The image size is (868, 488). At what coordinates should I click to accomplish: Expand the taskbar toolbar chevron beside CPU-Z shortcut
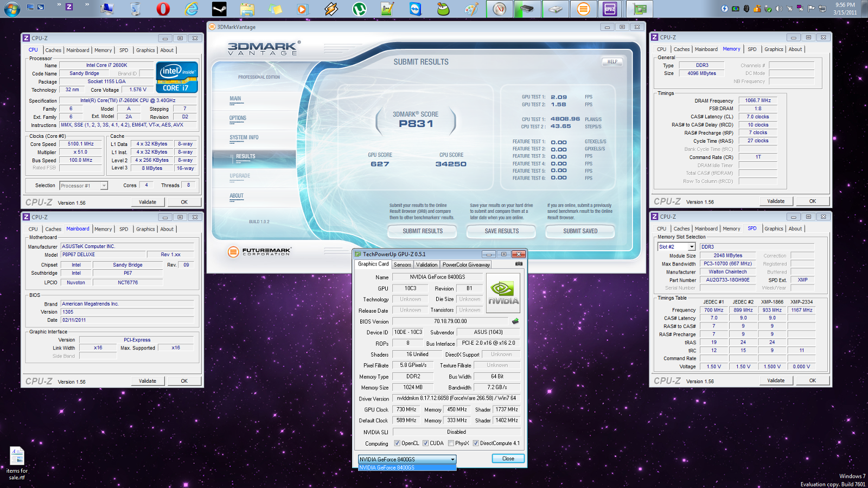pos(87,5)
